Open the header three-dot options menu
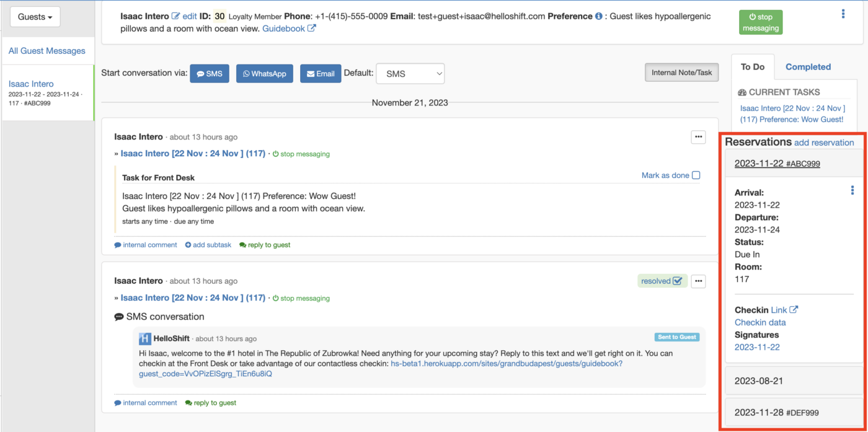Image resolution: width=868 pixels, height=432 pixels. [x=843, y=14]
